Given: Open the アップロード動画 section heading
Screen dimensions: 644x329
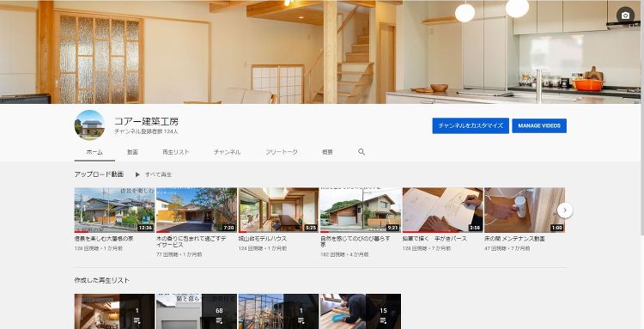Looking at the screenshot, I should 99,174.
